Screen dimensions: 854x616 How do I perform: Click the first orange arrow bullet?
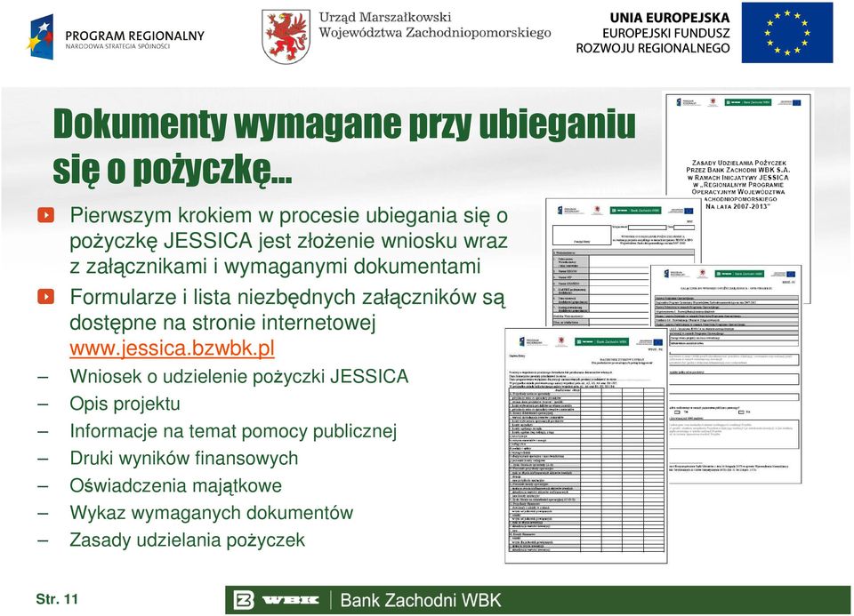tap(45, 215)
